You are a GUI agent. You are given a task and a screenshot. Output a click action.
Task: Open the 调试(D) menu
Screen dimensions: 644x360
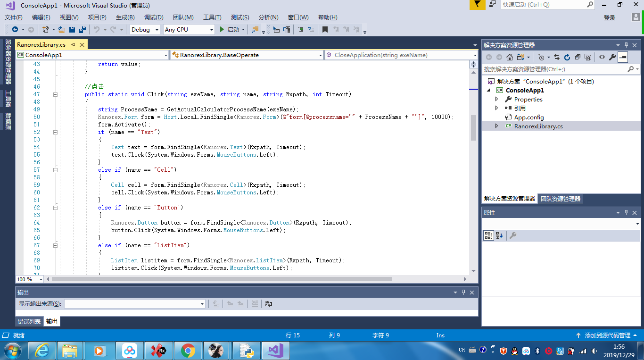(154, 17)
